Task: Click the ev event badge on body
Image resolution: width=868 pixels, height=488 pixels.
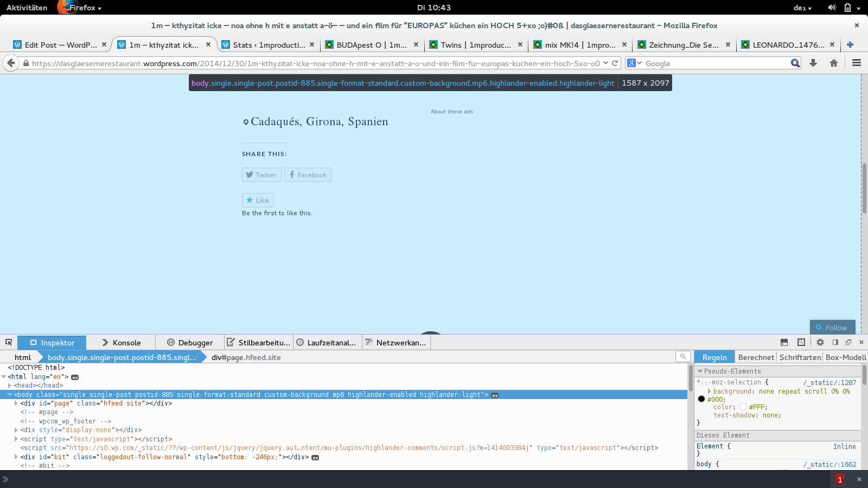Action: [x=495, y=395]
